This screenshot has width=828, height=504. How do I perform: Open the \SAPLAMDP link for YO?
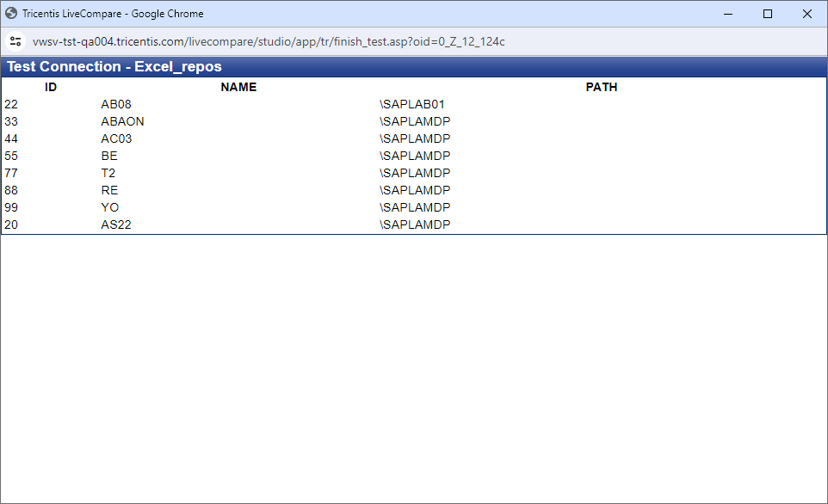(414, 207)
